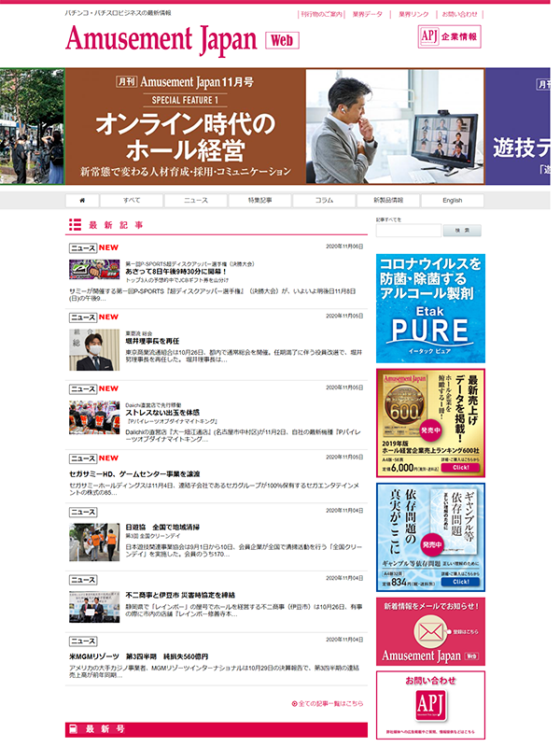Open the 業界リンク header link
Image resolution: width=560 pixels, height=747 pixels.
pyautogui.click(x=413, y=14)
